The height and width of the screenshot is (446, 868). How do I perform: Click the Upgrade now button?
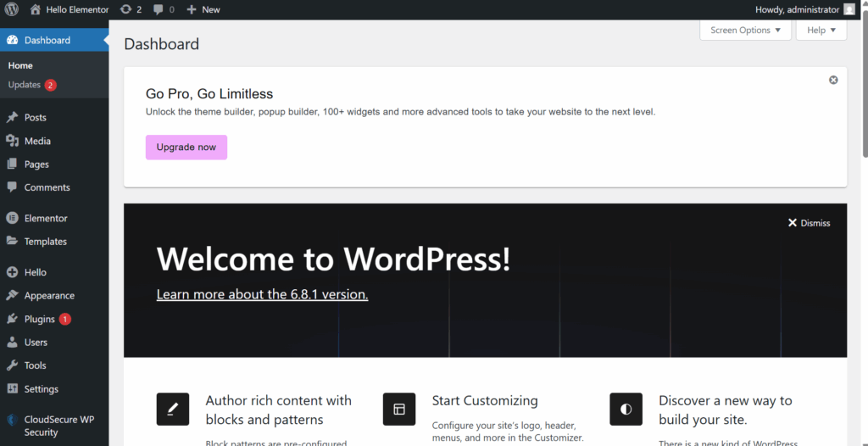[186, 148]
